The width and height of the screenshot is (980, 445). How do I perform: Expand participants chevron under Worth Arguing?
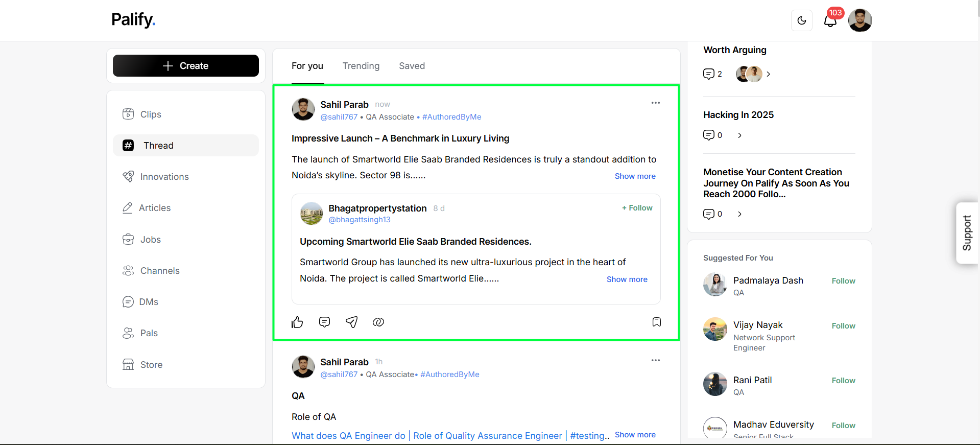pos(768,74)
